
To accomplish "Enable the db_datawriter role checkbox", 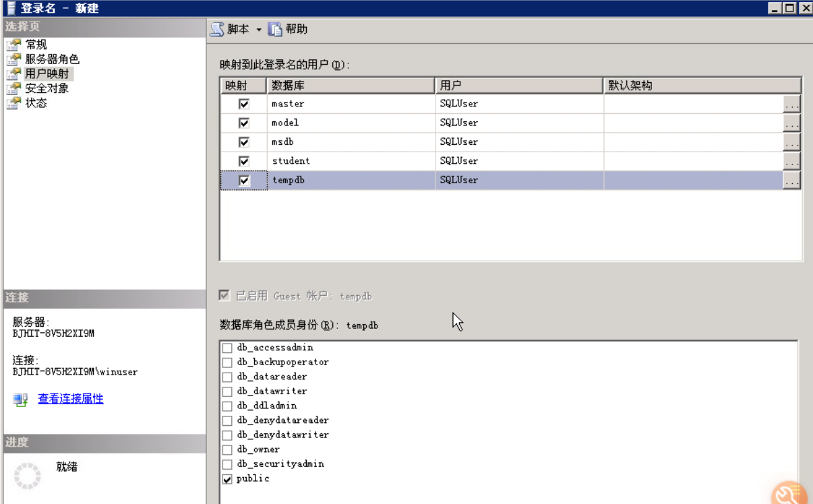I will tap(227, 391).
